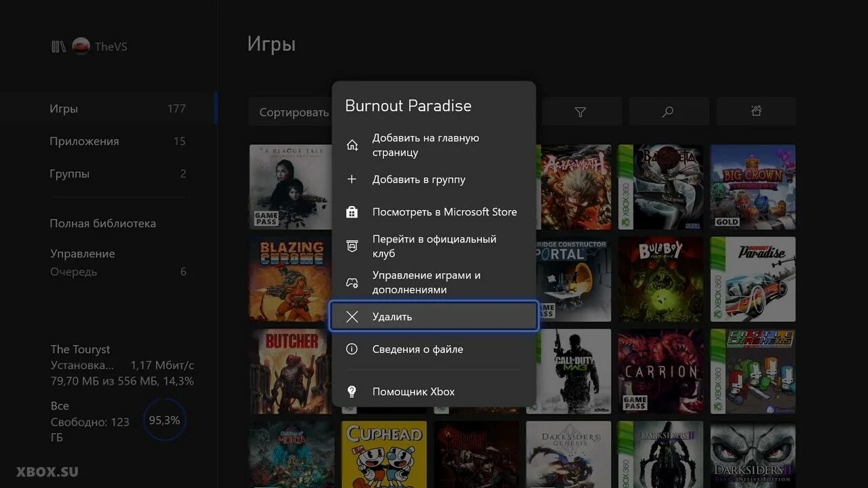Click the store bag icon beside Посмотреть в Microsoft Store
This screenshot has height=488, width=868.
[x=352, y=212]
